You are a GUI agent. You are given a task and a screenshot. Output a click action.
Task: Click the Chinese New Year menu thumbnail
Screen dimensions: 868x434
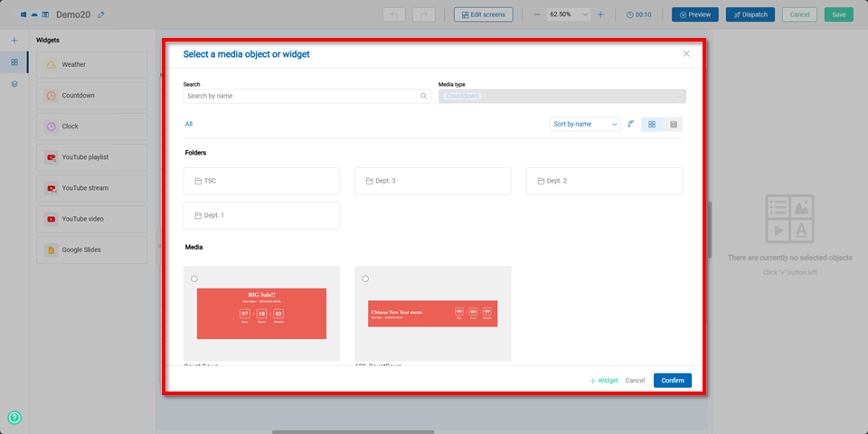point(432,314)
